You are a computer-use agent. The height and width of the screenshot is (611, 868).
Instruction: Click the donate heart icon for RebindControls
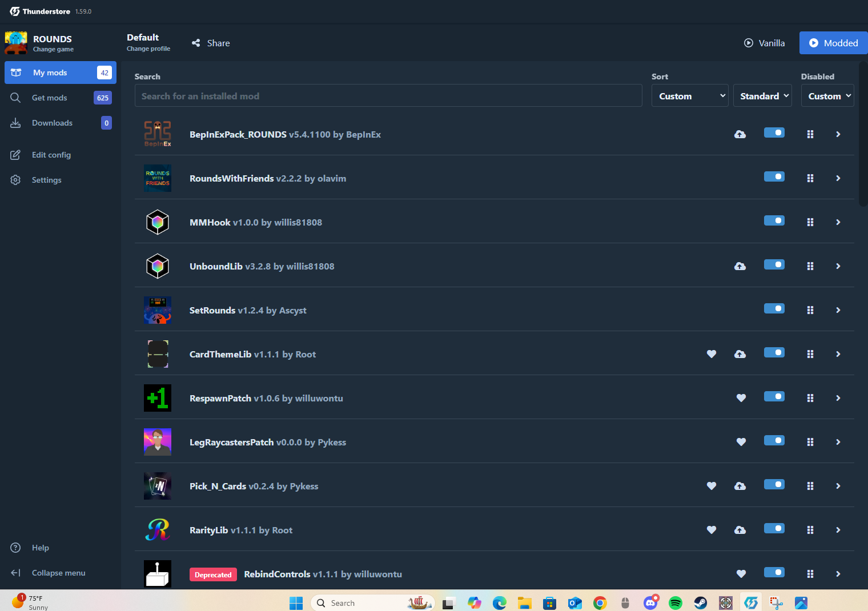741,574
